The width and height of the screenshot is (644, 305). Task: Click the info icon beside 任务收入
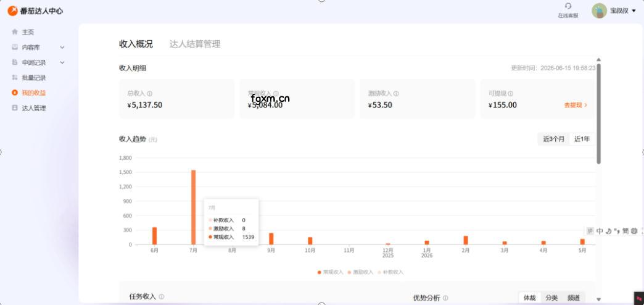[162, 297]
